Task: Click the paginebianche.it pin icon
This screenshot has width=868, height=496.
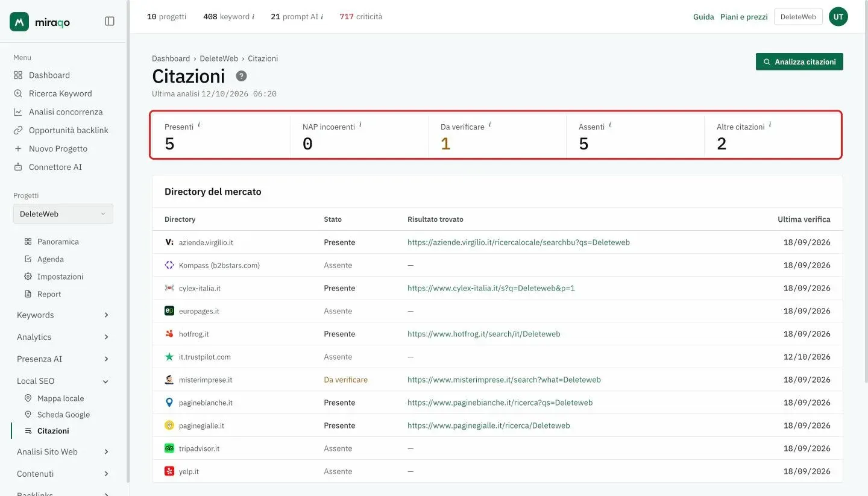Action: tap(169, 403)
